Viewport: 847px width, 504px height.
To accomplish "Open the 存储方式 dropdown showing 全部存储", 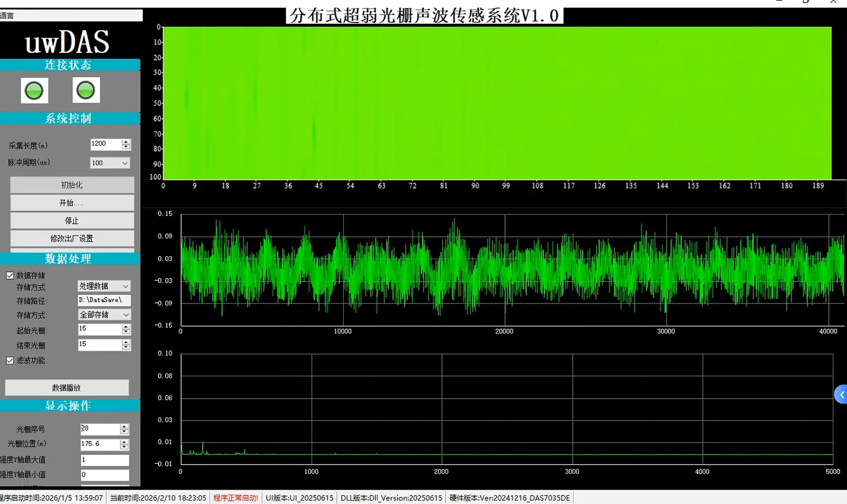I will [x=104, y=314].
